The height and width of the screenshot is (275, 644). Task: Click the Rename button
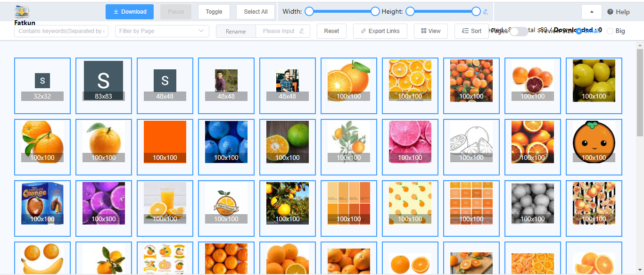coord(236,31)
